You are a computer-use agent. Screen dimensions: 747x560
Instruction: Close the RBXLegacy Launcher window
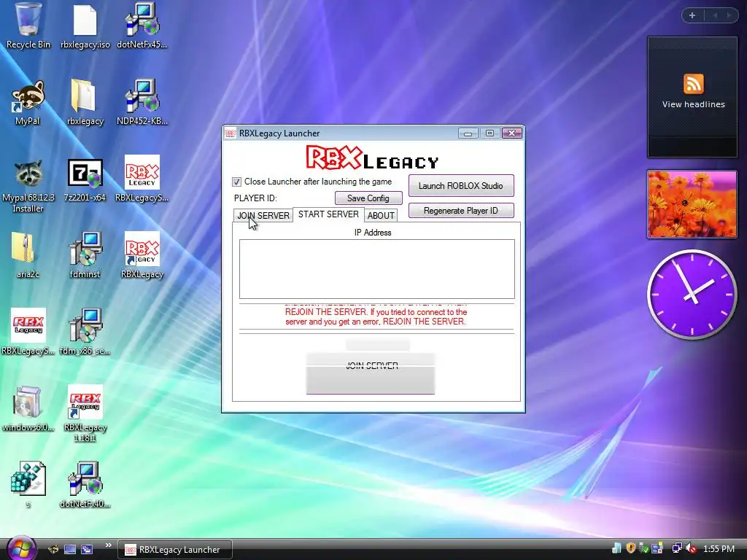pyautogui.click(x=511, y=133)
